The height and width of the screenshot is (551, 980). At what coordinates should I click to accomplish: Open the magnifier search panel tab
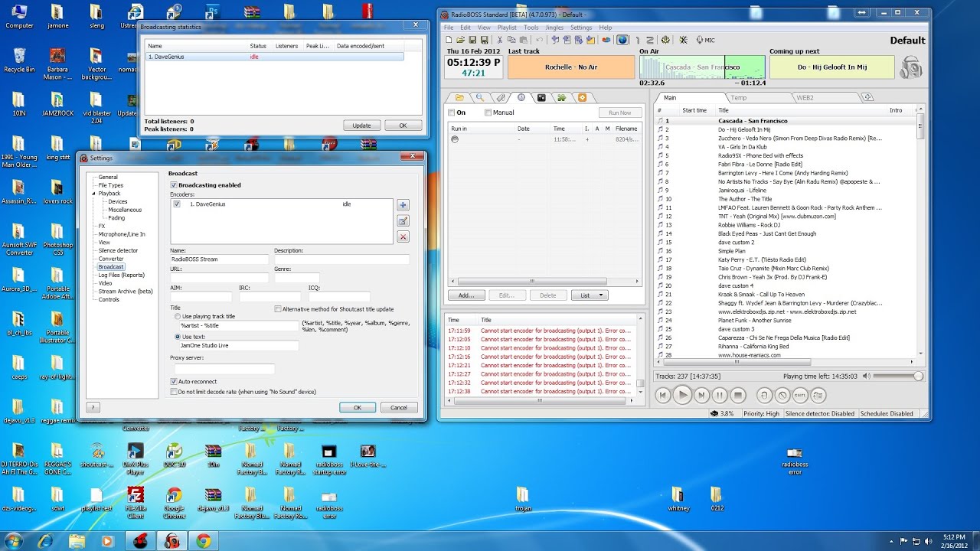coord(480,97)
